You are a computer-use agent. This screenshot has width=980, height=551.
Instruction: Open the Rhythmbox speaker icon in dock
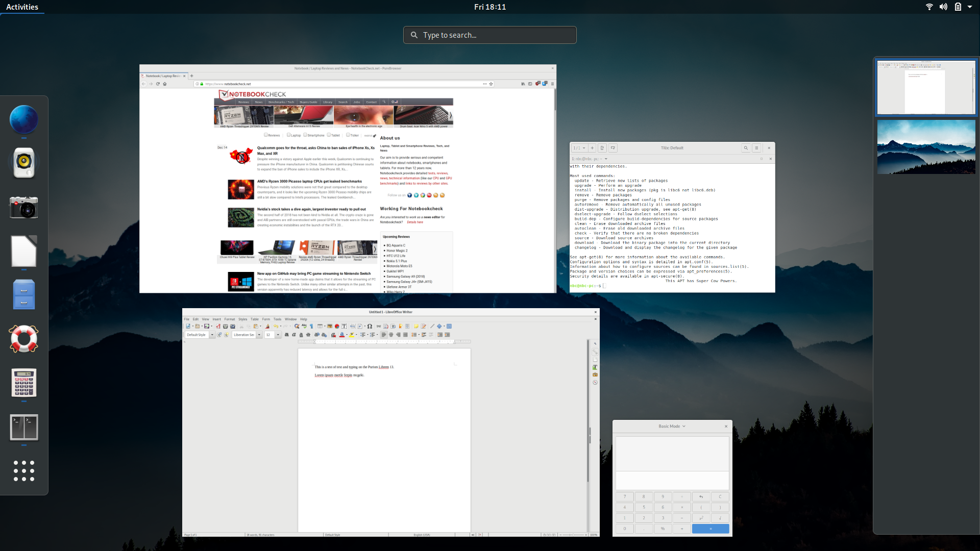pyautogui.click(x=23, y=163)
